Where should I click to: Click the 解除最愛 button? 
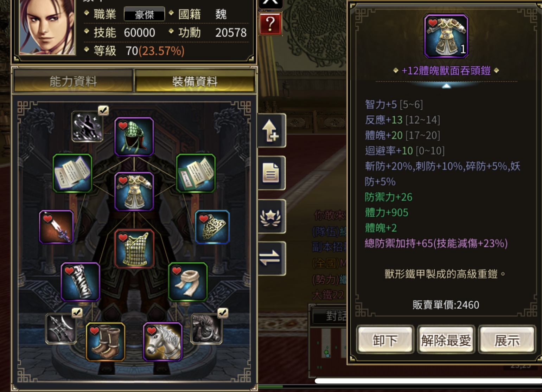[446, 339]
